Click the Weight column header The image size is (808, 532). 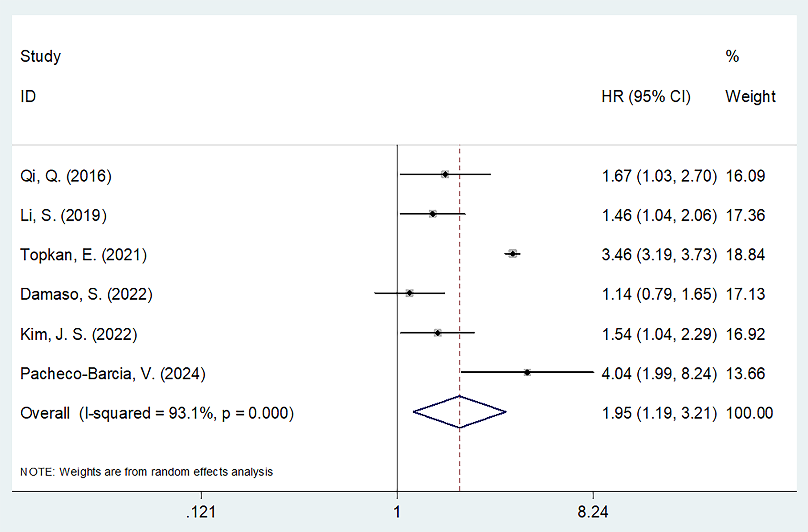click(x=750, y=97)
